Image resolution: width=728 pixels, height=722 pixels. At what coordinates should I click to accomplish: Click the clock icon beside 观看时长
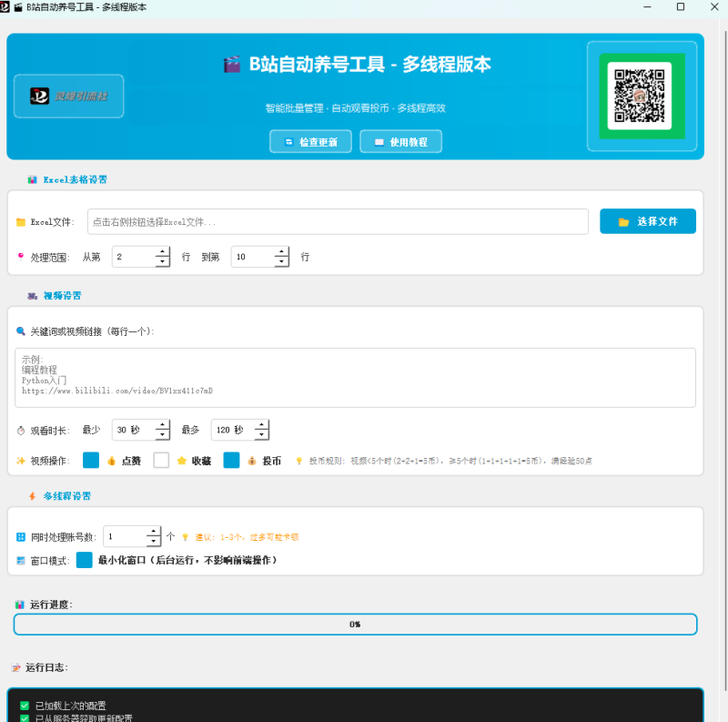coord(20,430)
